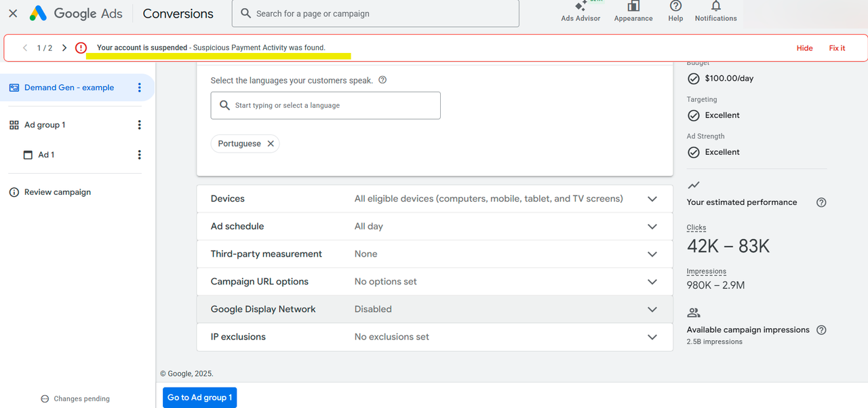Select Ad 1 in sidebar
This screenshot has height=408, width=868.
coord(46,155)
